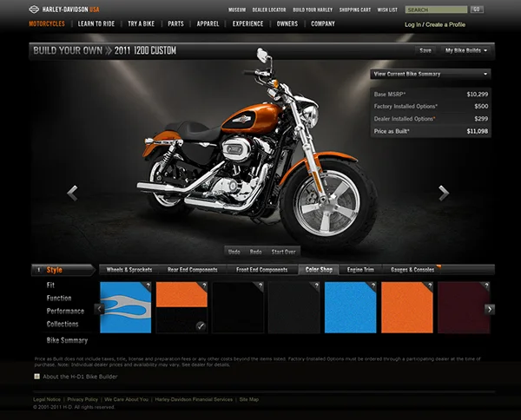Click the Save button
Image resolution: width=521 pixels, height=420 pixels.
coord(425,50)
